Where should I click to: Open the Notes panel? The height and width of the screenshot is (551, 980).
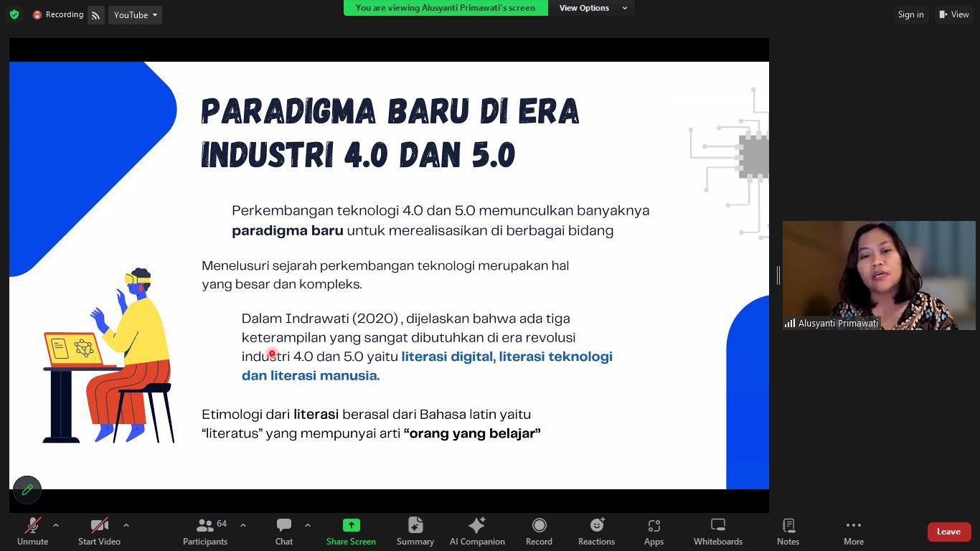point(788,532)
